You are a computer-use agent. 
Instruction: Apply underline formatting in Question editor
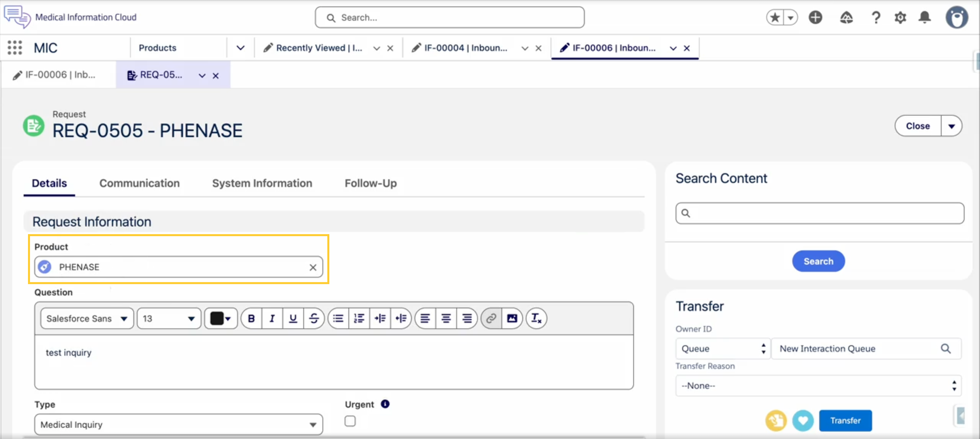pos(293,318)
